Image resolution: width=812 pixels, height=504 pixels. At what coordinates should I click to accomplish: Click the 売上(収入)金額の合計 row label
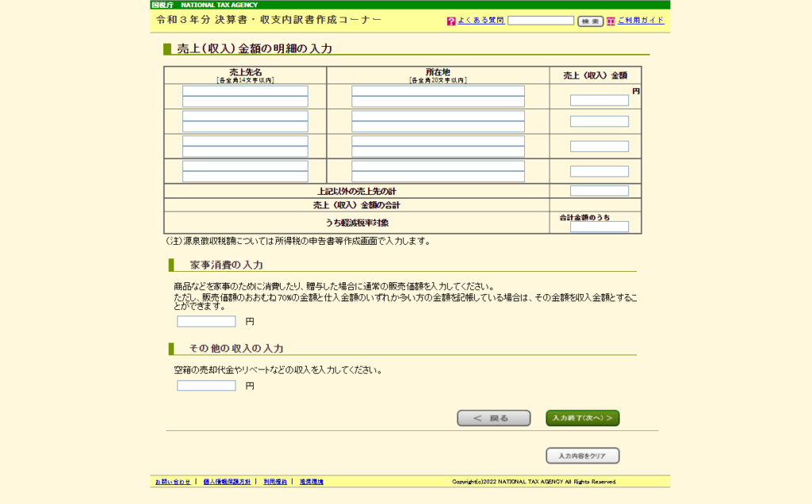click(x=356, y=205)
